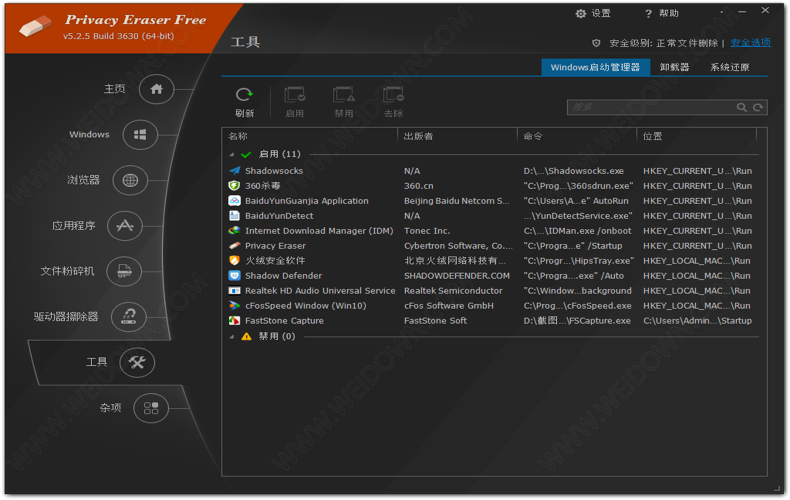
Task: Open the miscellaneous section grid icon
Action: tap(151, 408)
